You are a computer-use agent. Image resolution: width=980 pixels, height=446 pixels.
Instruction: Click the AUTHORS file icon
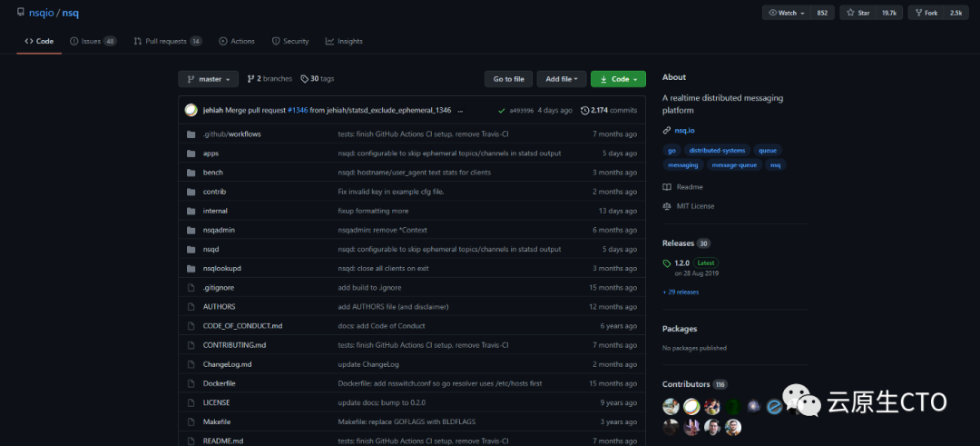(191, 306)
